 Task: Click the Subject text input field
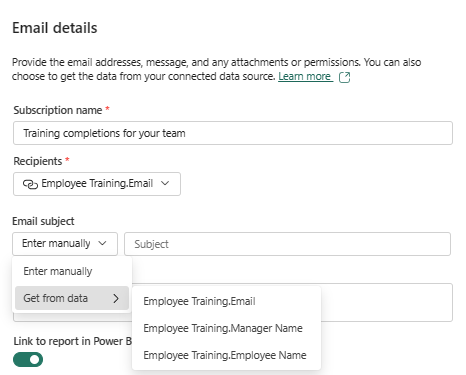pos(287,244)
